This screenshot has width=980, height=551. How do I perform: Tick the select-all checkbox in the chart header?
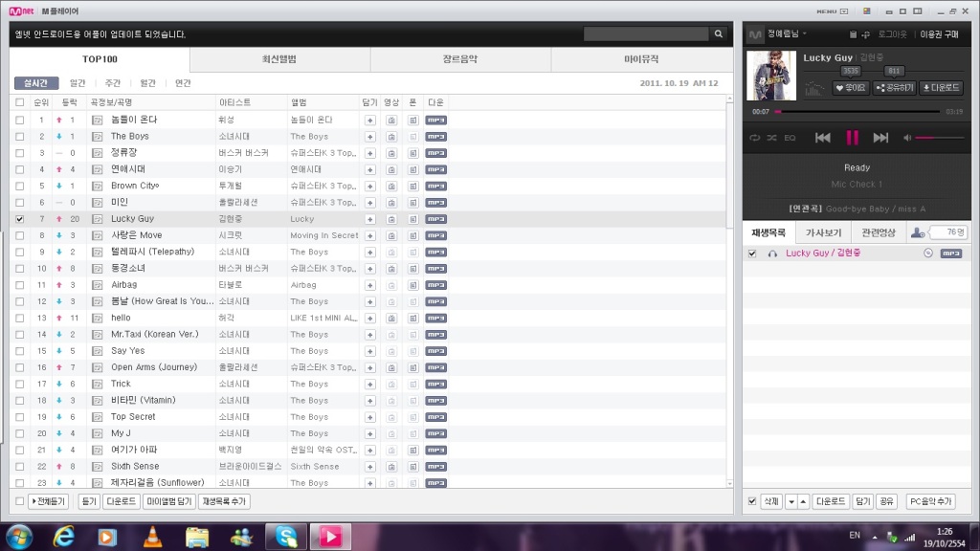[x=20, y=102]
